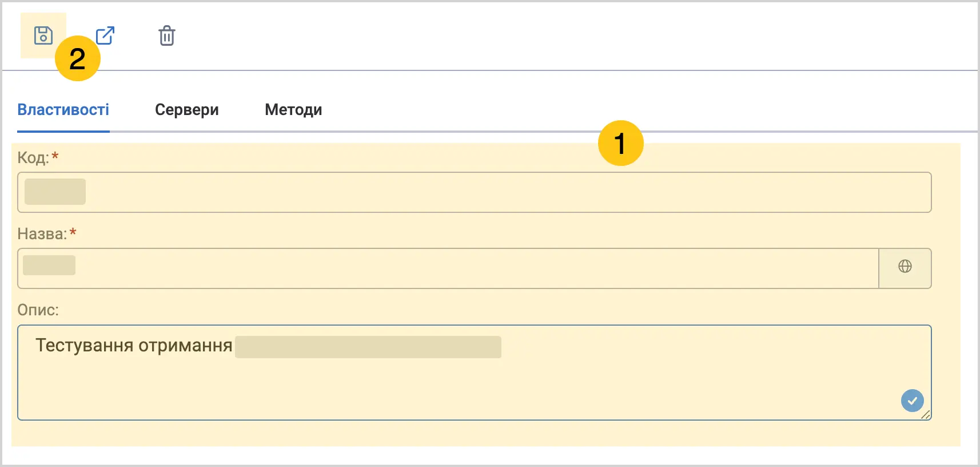The image size is (980, 467).
Task: Click the text 'Тестування отримання' in description
Action: [134, 346]
